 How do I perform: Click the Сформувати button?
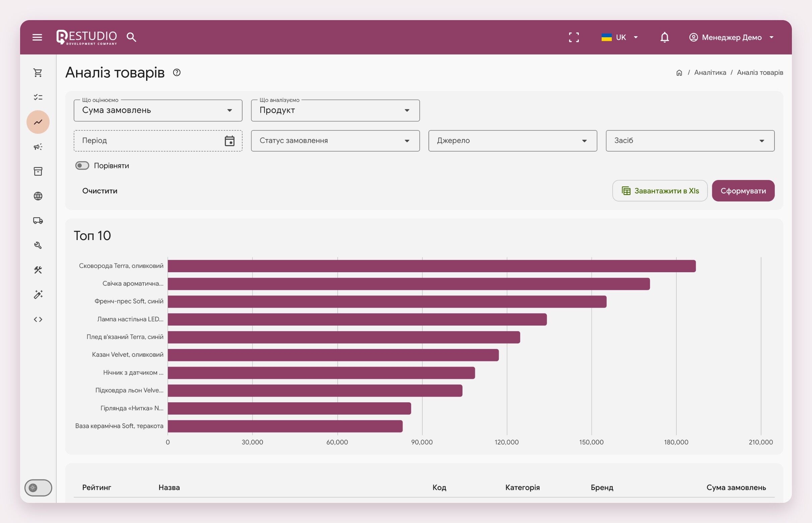coord(743,191)
